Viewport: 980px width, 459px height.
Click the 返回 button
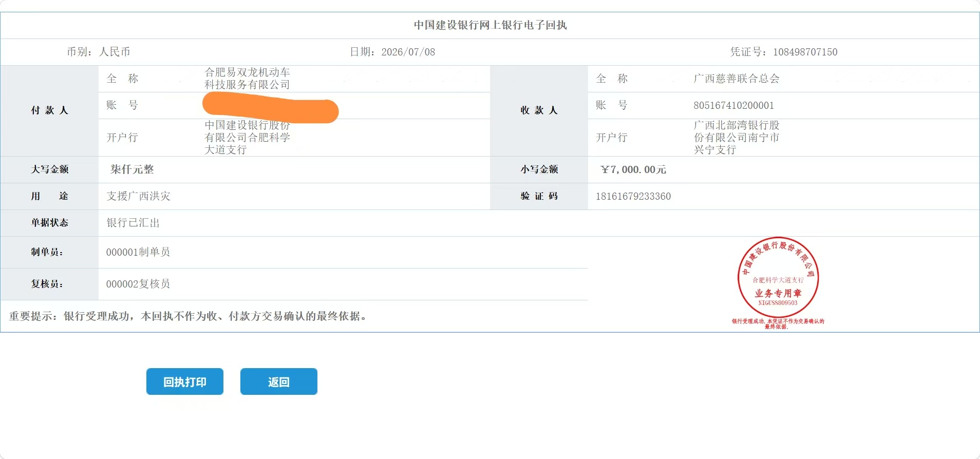(279, 381)
